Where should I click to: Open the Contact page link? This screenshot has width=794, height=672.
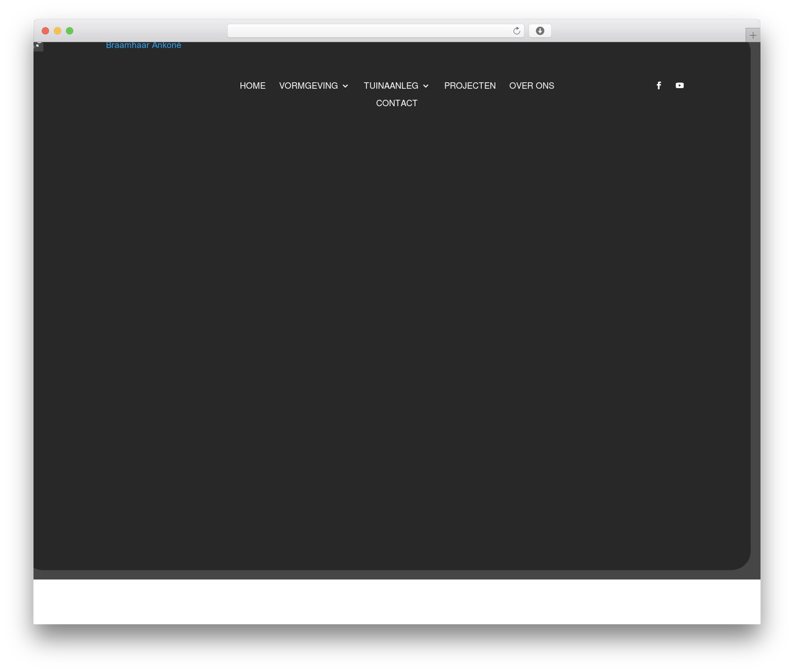click(x=397, y=103)
